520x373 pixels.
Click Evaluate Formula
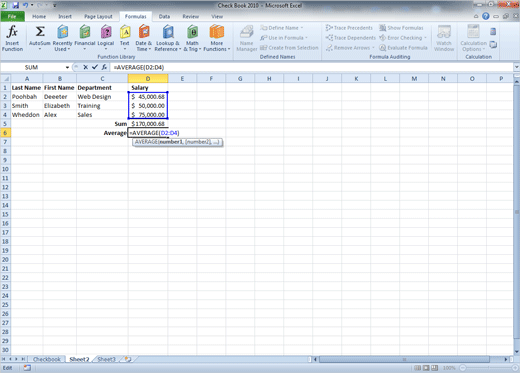pyautogui.click(x=404, y=48)
